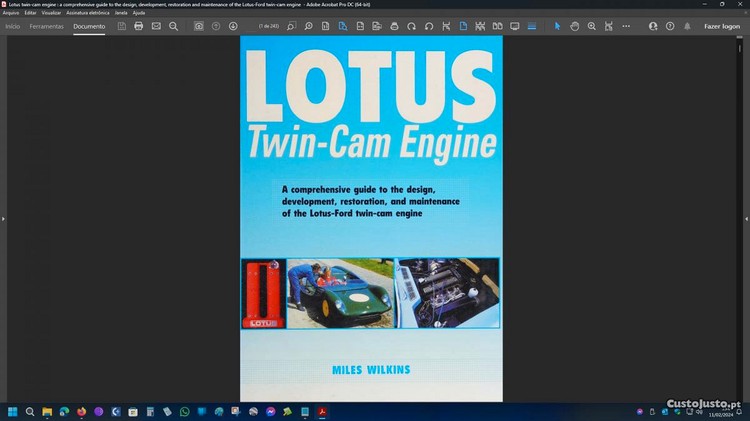Open the Visualizar menu

(x=52, y=13)
